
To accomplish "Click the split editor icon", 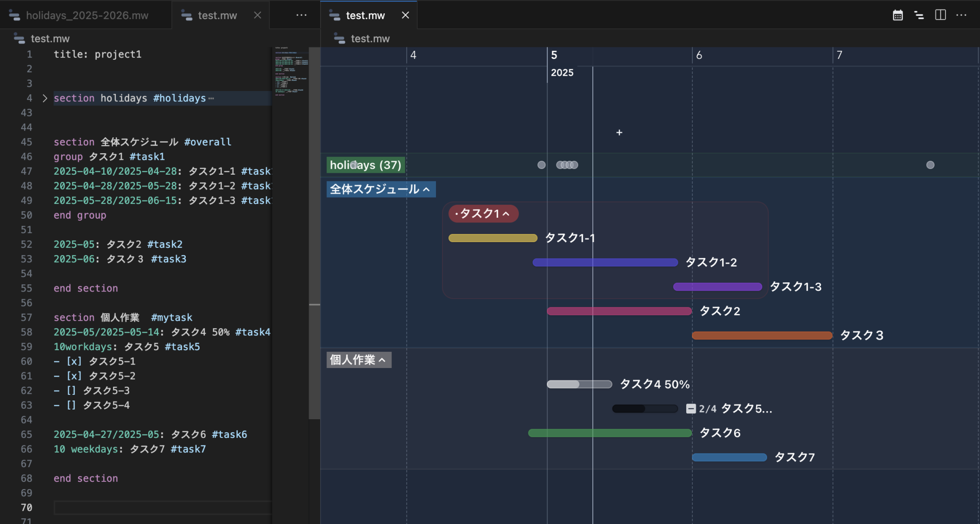I will click(940, 15).
